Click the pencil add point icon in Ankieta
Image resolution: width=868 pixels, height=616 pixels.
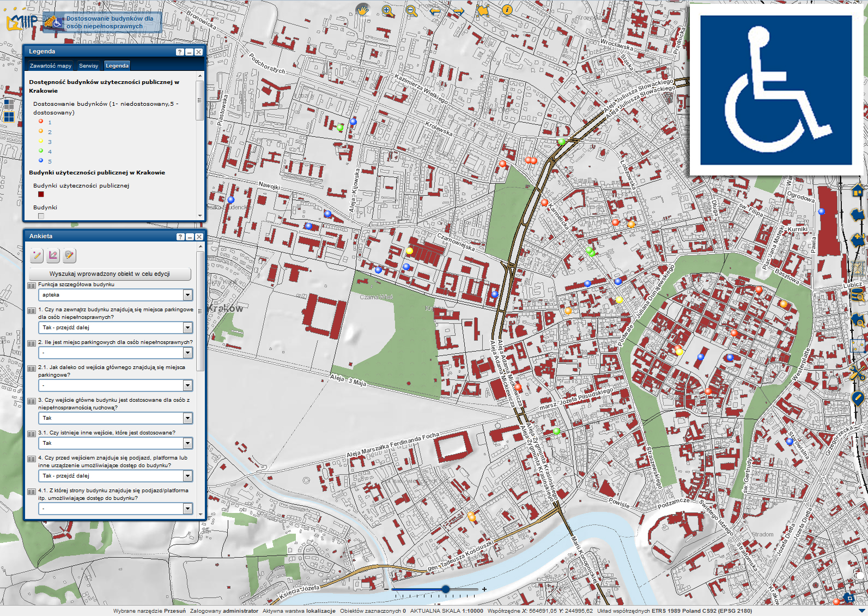[x=37, y=255]
